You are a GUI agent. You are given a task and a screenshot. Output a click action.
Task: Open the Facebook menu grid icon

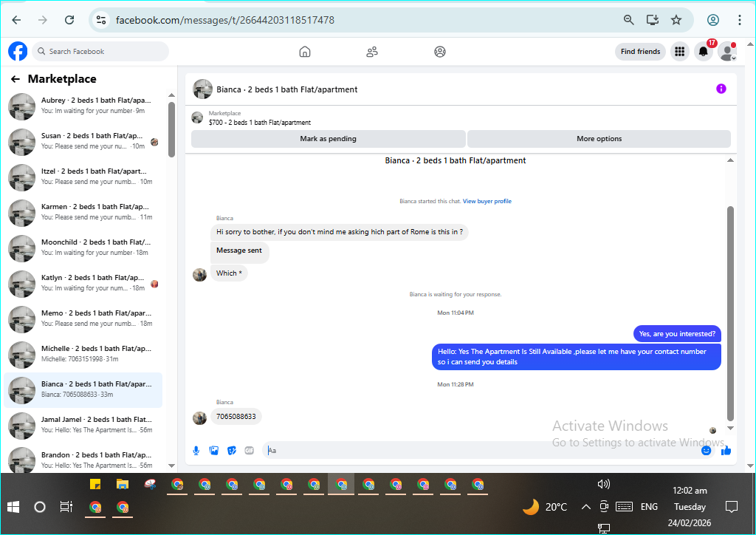[x=680, y=51]
